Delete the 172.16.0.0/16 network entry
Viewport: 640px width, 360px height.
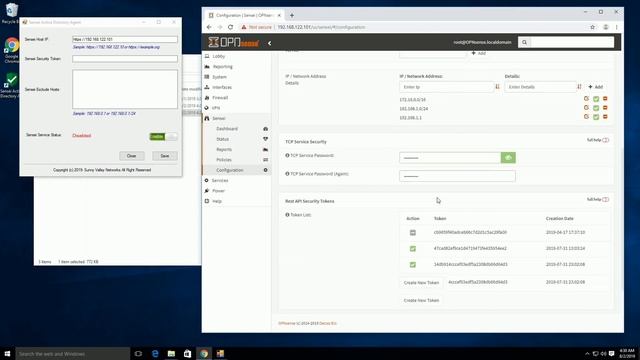(605, 99)
